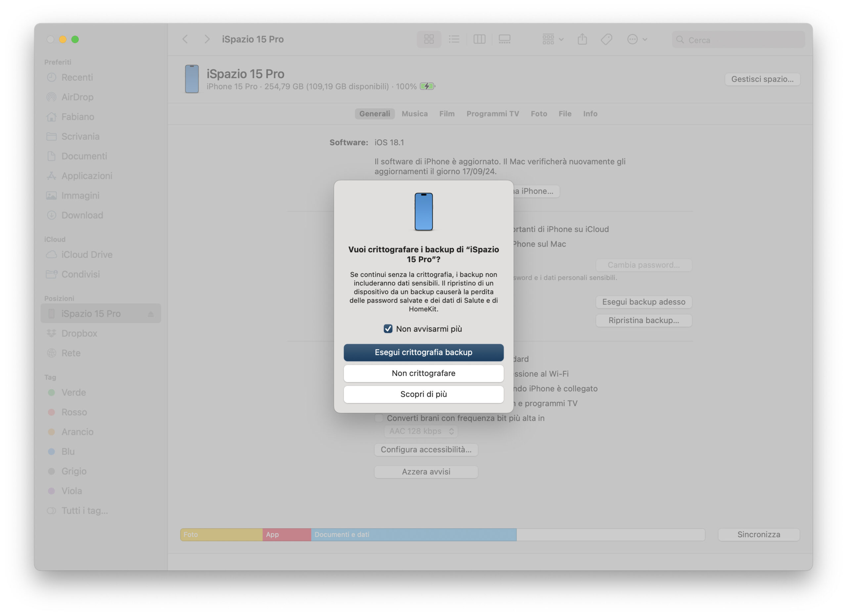
Task: Open the ellipsis action menu dropdown
Action: tap(637, 39)
